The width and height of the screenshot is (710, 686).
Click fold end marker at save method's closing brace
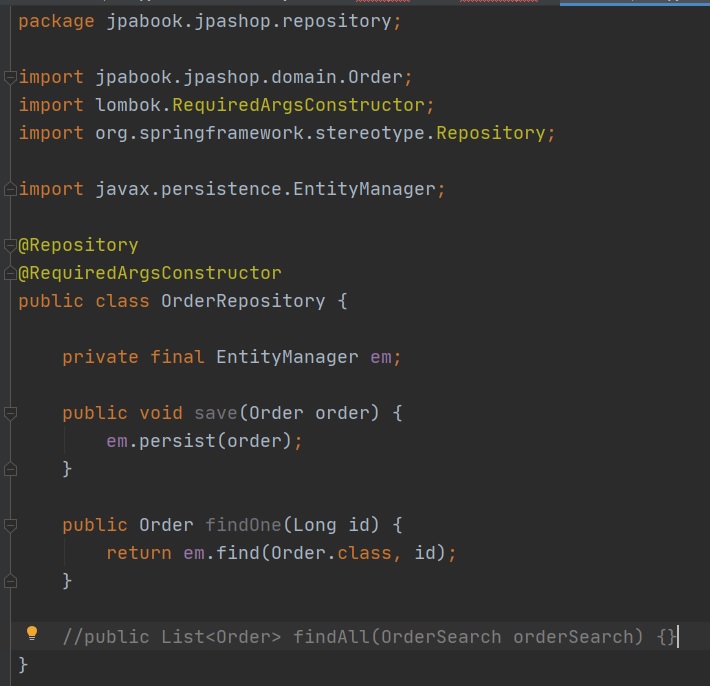coord(10,469)
